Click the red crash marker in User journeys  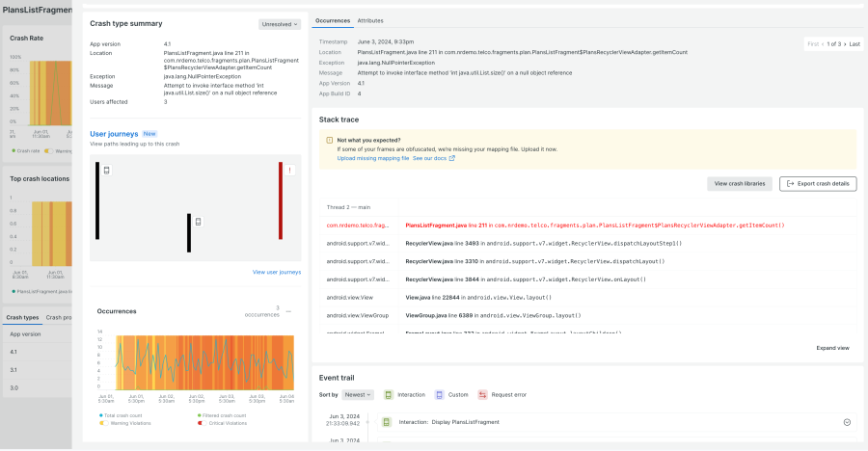coord(288,171)
